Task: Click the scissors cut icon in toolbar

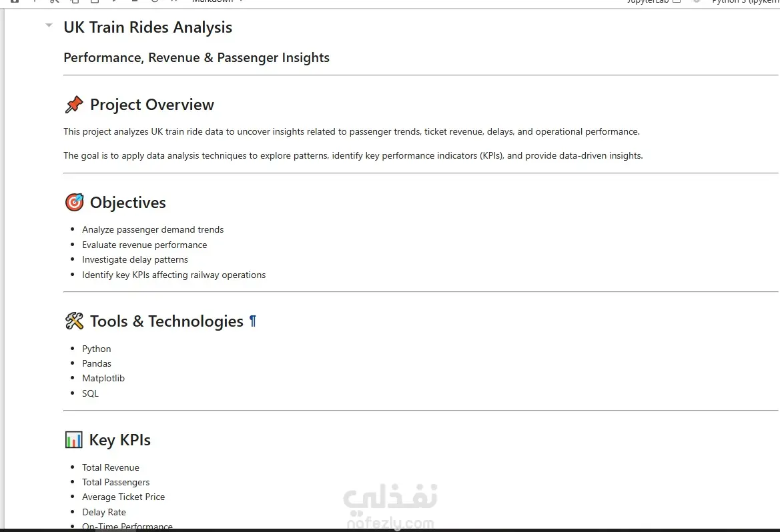Action: coord(54,1)
